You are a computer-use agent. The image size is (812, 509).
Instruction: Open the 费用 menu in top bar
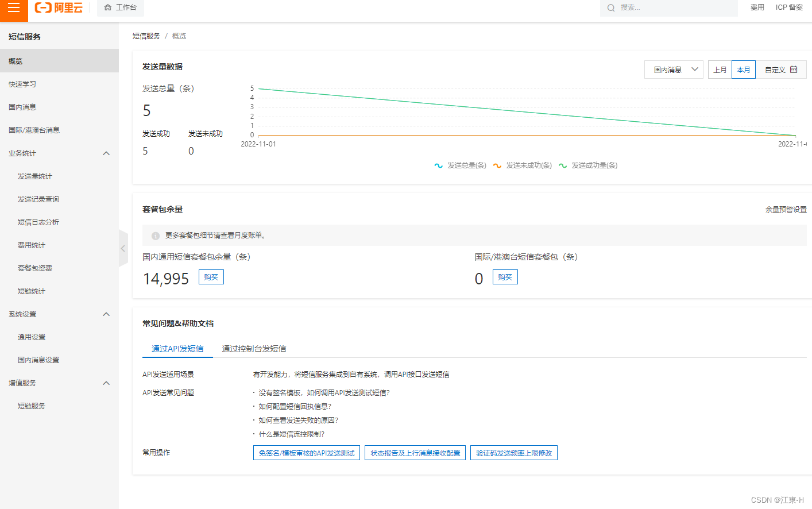757,7
